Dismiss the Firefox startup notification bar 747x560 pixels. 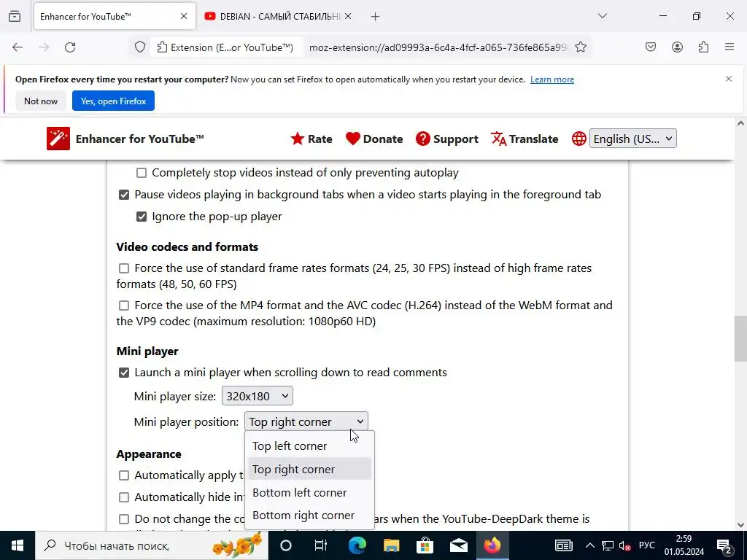click(x=729, y=79)
